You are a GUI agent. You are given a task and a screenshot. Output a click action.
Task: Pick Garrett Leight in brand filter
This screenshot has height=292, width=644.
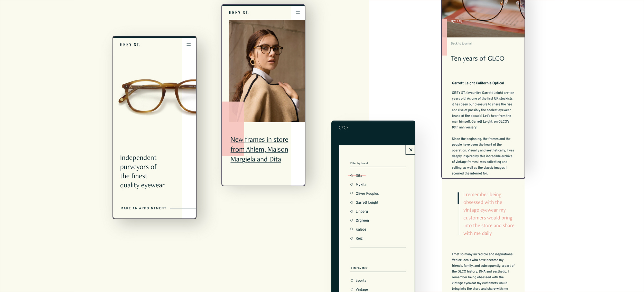pyautogui.click(x=364, y=203)
